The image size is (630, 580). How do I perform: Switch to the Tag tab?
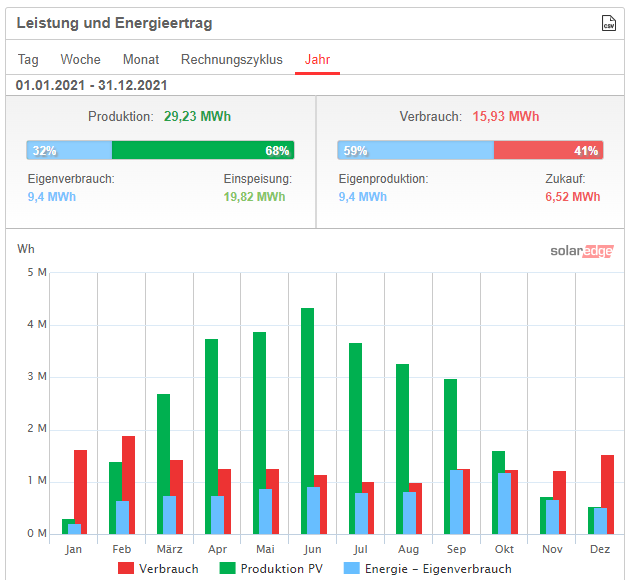(28, 59)
